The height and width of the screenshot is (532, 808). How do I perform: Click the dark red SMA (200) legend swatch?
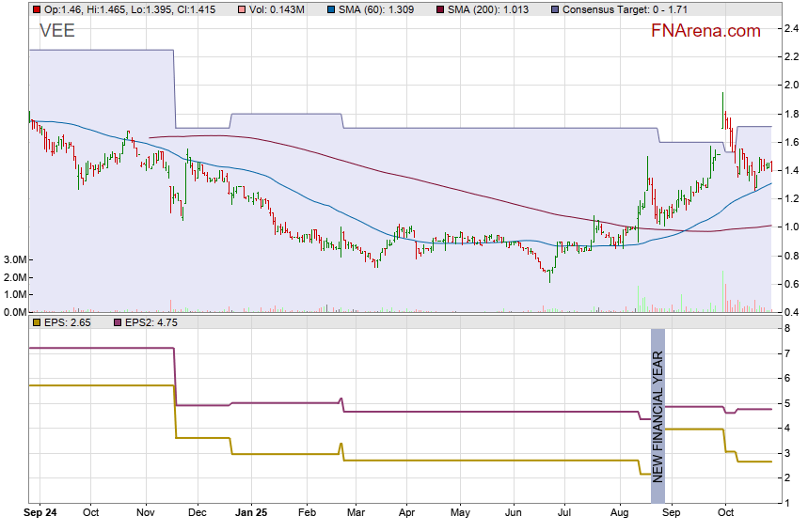pyautogui.click(x=437, y=9)
